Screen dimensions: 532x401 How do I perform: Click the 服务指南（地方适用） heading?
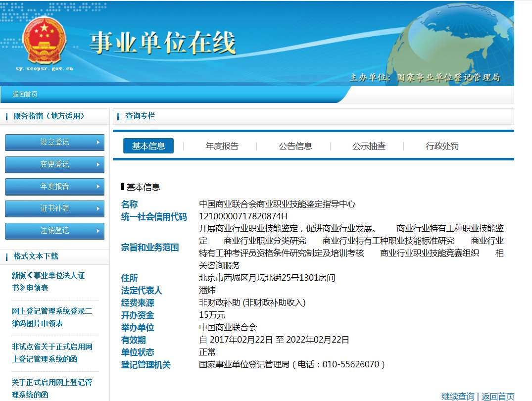point(49,116)
